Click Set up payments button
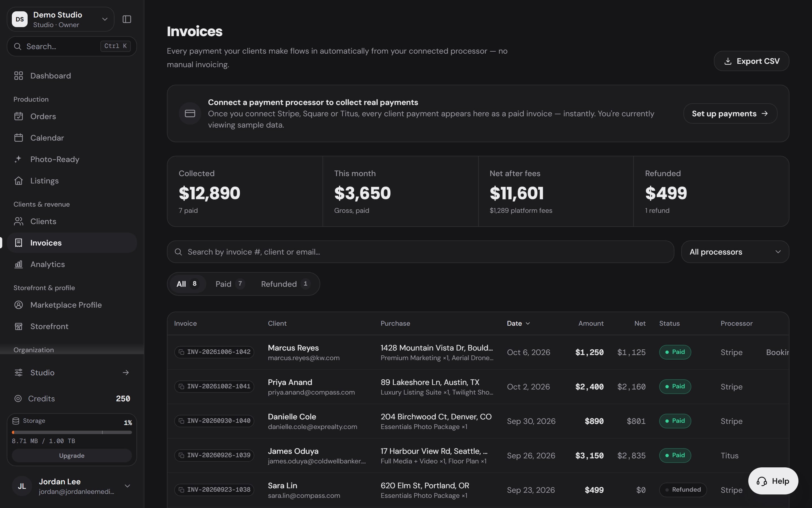Image resolution: width=812 pixels, height=508 pixels. tap(730, 113)
